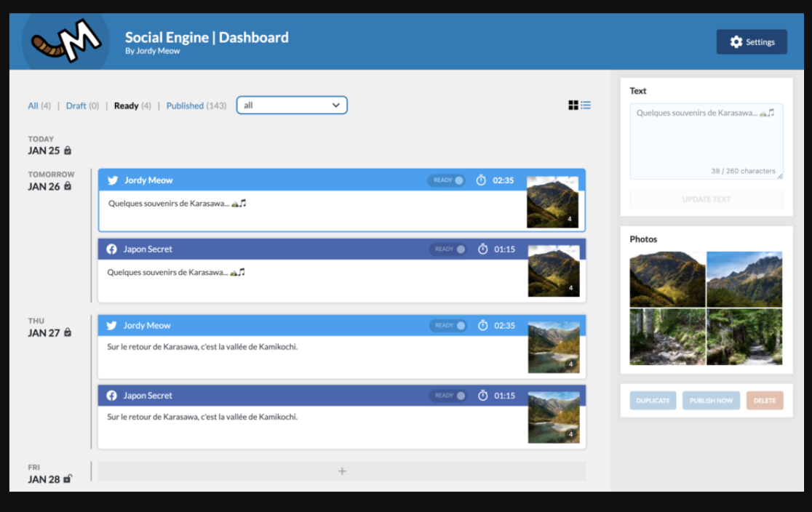812x512 pixels.
Task: Toggle READY switch on Jan 26 Jordy Meow post
Action: click(447, 180)
